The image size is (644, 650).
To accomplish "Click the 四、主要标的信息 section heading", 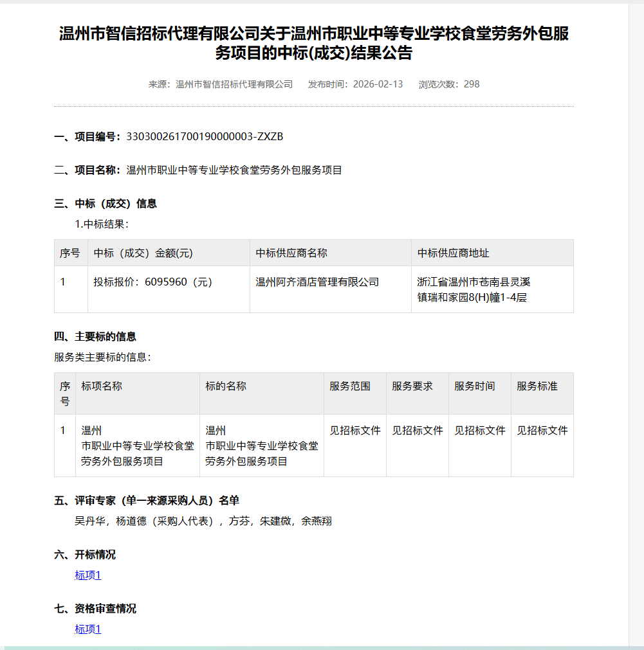I will point(95,337).
